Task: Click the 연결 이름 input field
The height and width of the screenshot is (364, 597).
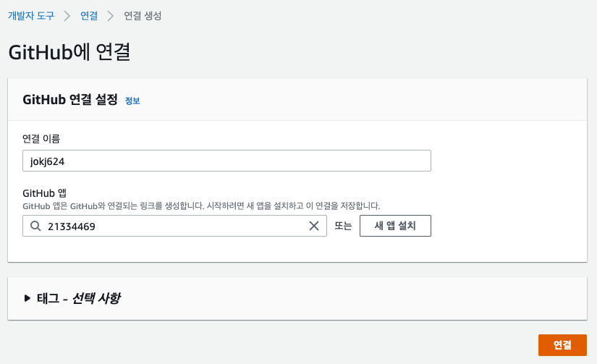Action: point(226,161)
